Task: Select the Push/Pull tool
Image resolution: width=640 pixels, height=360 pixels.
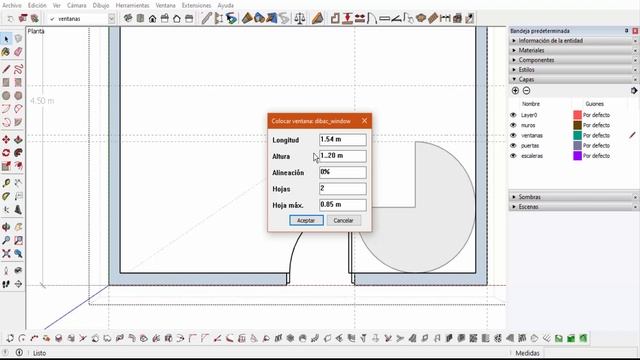Action: click(18, 140)
